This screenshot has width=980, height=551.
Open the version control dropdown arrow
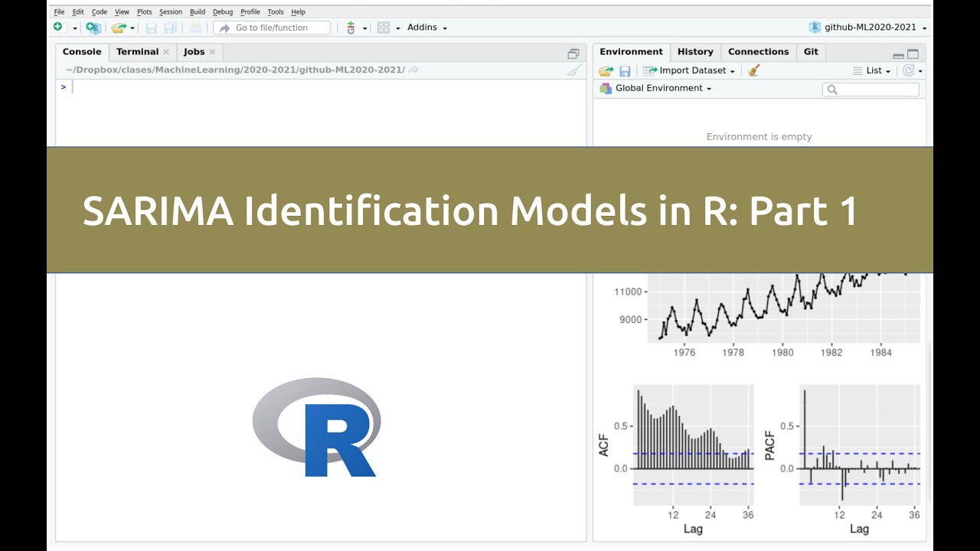365,28
